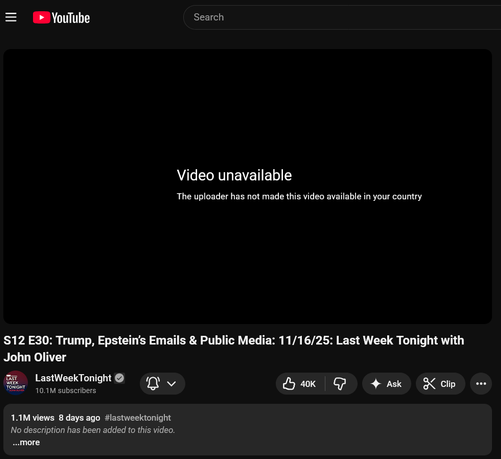Click the 'No description has been added' text
The height and width of the screenshot is (459, 501).
93,430
